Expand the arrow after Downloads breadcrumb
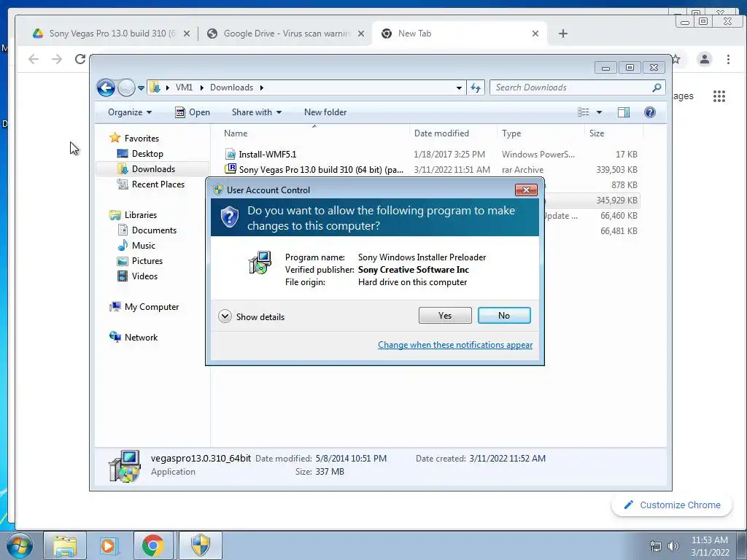The height and width of the screenshot is (560, 747). coord(262,87)
